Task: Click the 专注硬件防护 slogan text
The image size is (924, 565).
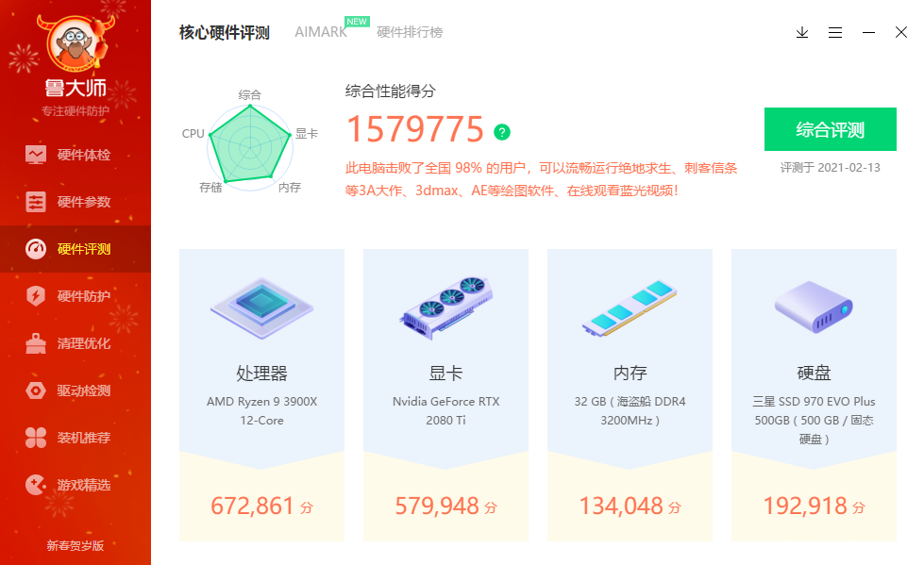Action: pyautogui.click(x=76, y=110)
